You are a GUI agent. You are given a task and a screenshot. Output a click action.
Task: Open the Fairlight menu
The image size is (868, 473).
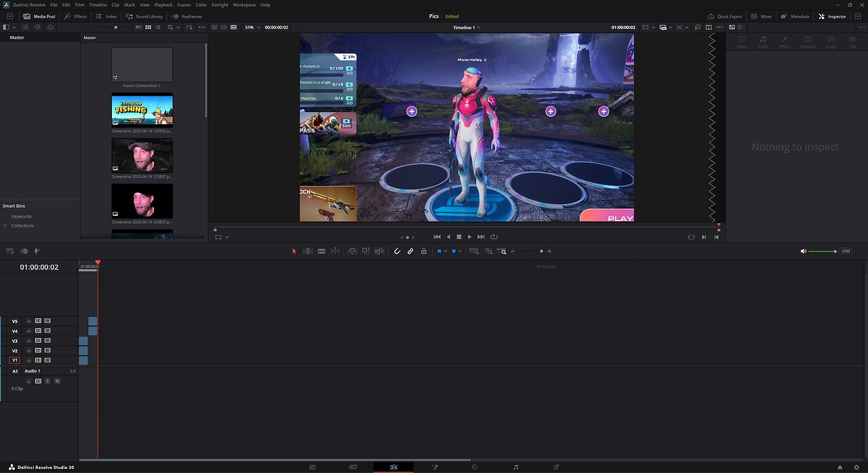pyautogui.click(x=220, y=5)
